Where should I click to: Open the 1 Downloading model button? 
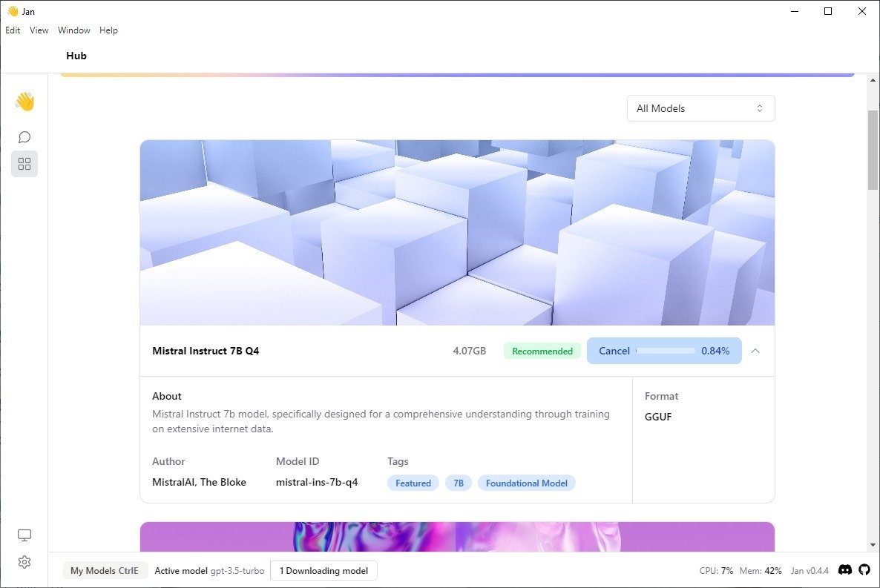pos(324,571)
